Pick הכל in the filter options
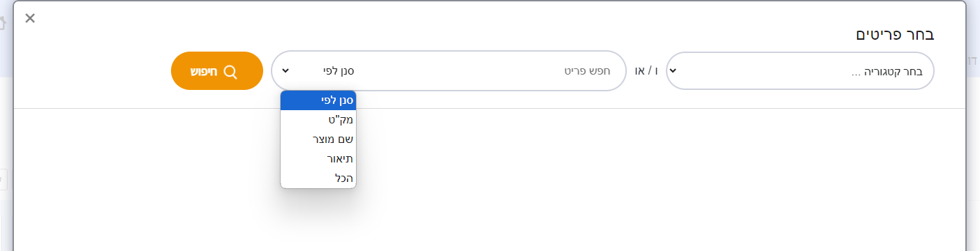The image size is (980, 251). (318, 178)
